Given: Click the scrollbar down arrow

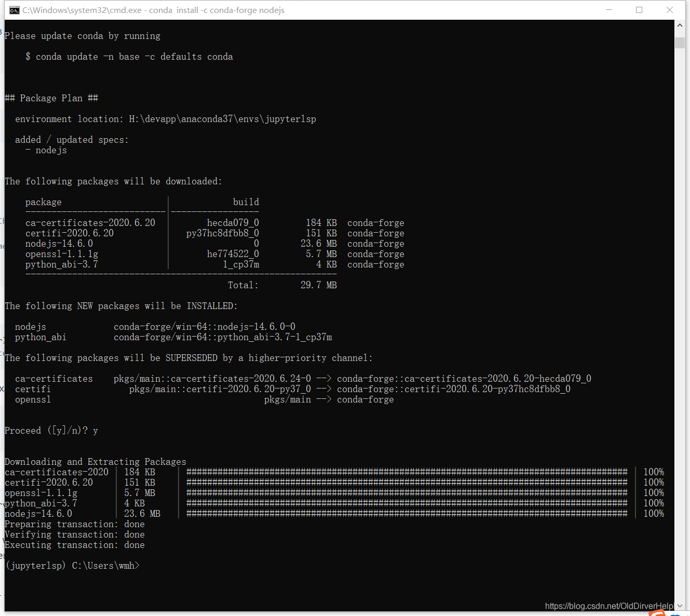Looking at the screenshot, I should coord(680,606).
